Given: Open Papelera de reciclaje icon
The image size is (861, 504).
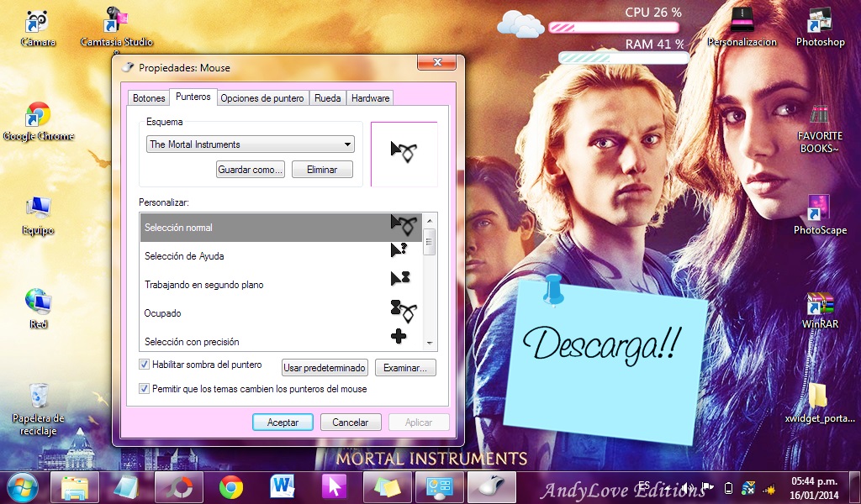Looking at the screenshot, I should click(38, 409).
